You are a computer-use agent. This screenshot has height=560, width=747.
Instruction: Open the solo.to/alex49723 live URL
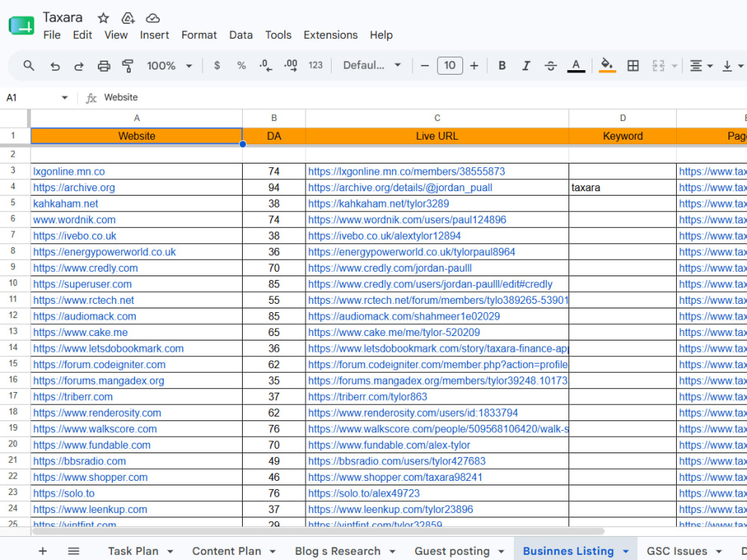[364, 494]
